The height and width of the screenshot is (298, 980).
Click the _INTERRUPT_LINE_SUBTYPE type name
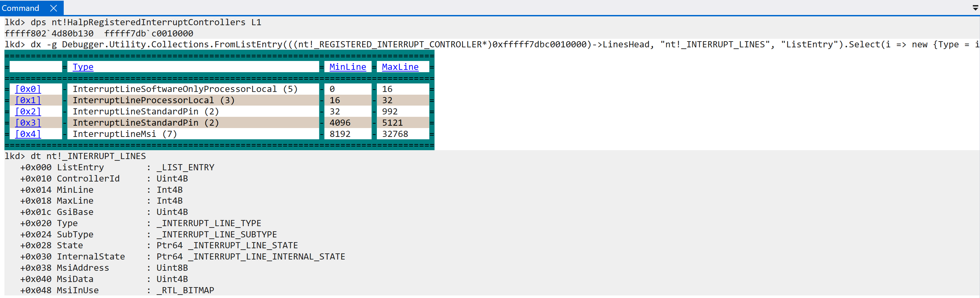click(x=217, y=235)
